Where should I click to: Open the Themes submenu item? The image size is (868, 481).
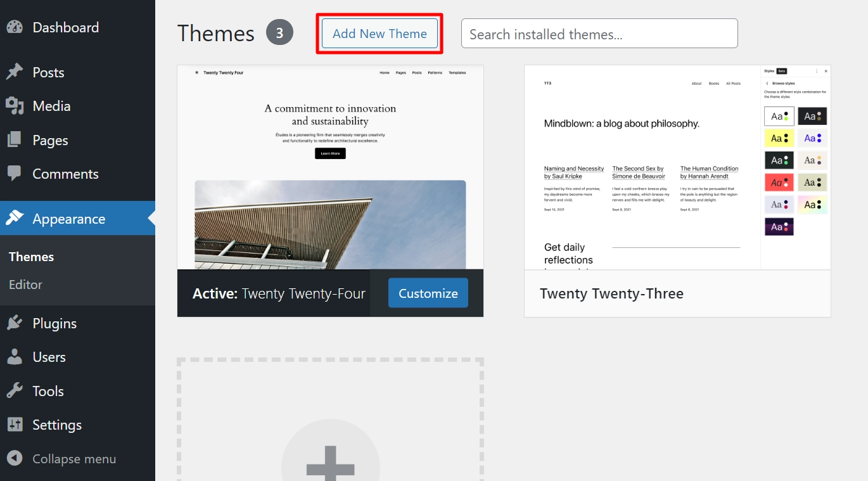pos(31,257)
